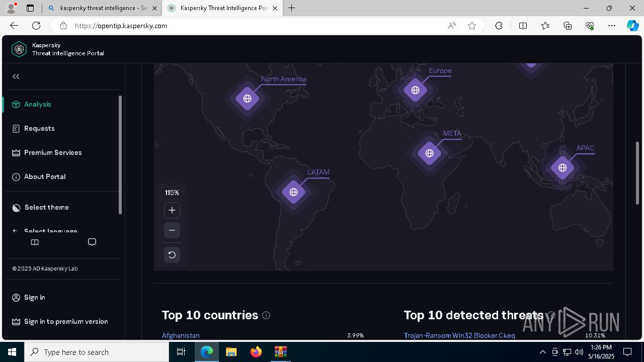View site information lock icon
This screenshot has height=362, width=644.
pos(63,26)
